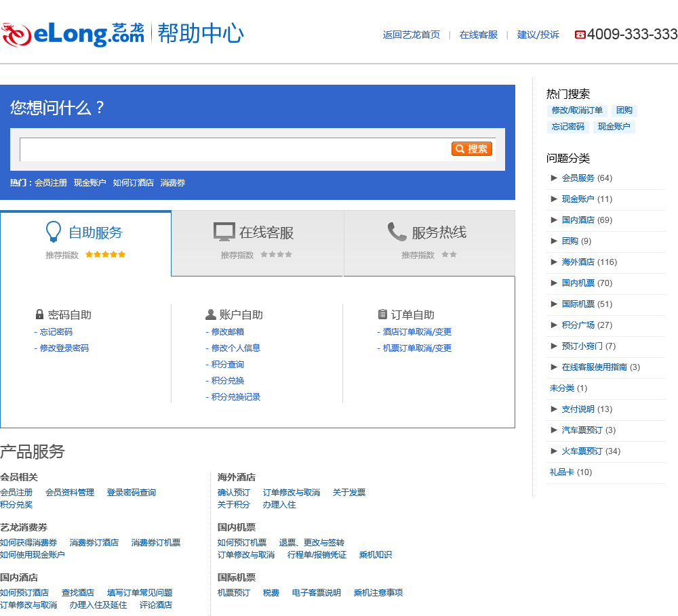Open 如何获得消费券 link
This screenshot has height=616, width=678.
coord(28,543)
